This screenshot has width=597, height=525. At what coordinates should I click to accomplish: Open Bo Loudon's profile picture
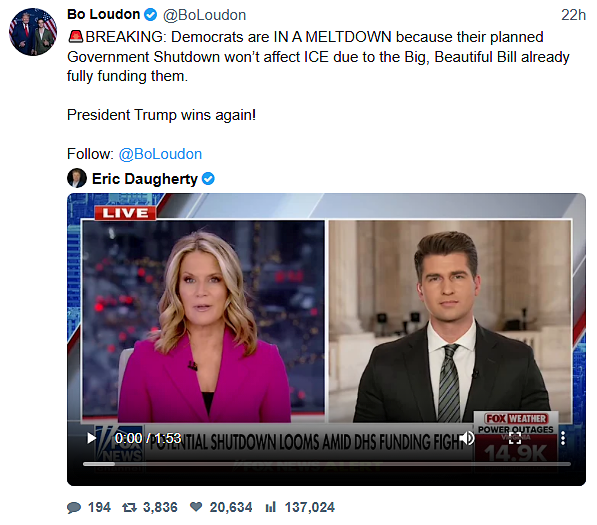(33, 32)
